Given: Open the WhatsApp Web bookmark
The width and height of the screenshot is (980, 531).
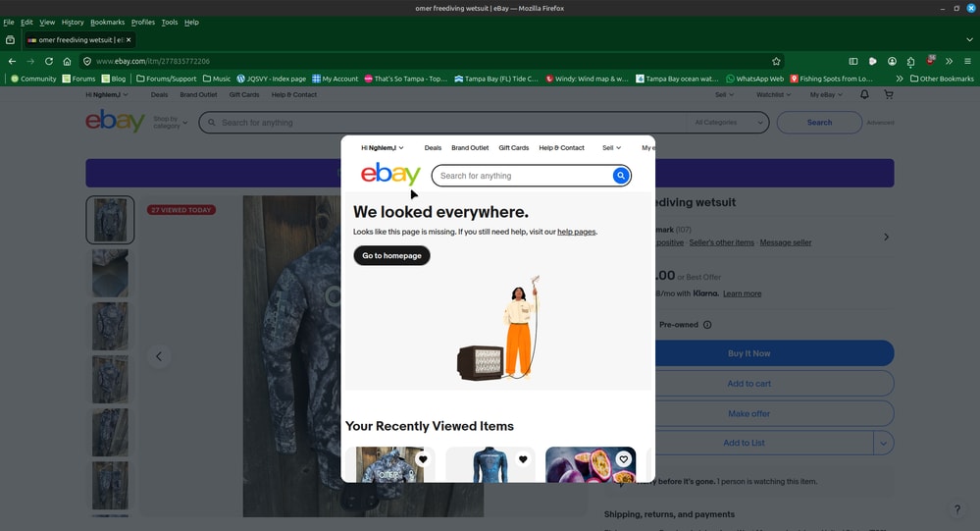Looking at the screenshot, I should [754, 79].
